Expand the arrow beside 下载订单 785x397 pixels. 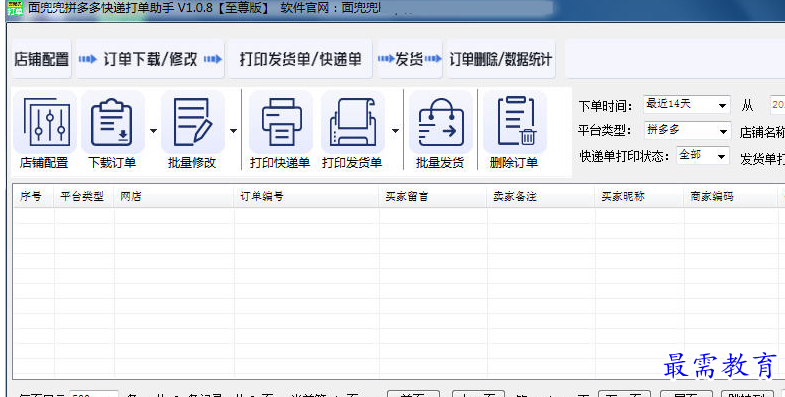[153, 131]
